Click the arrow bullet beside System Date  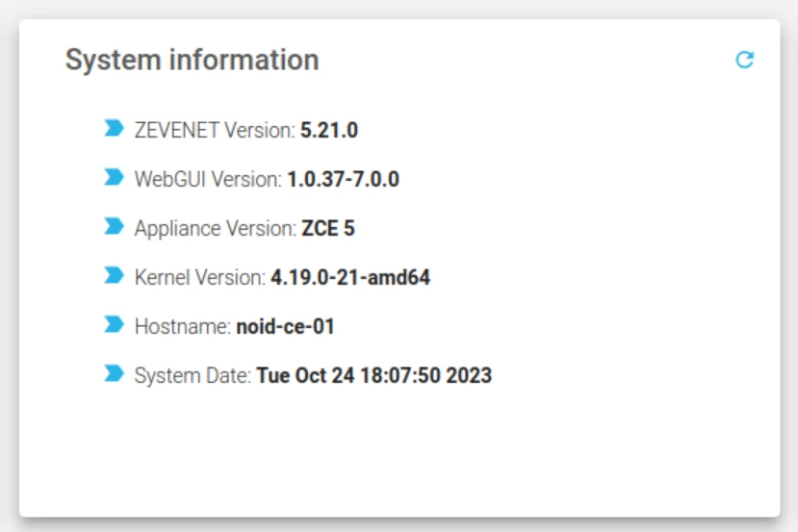(115, 374)
